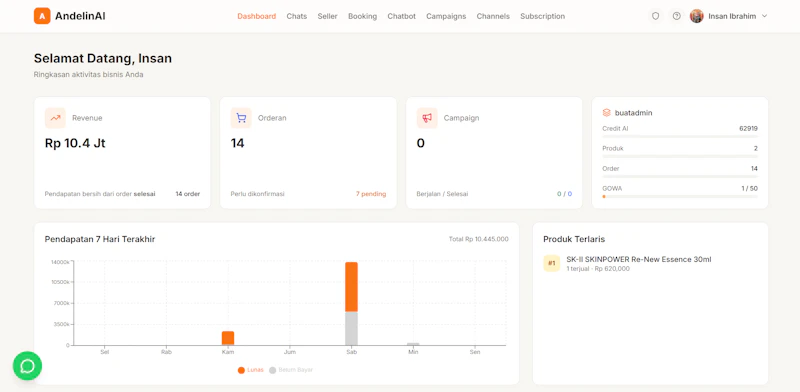Click the 14 order text

(188, 194)
